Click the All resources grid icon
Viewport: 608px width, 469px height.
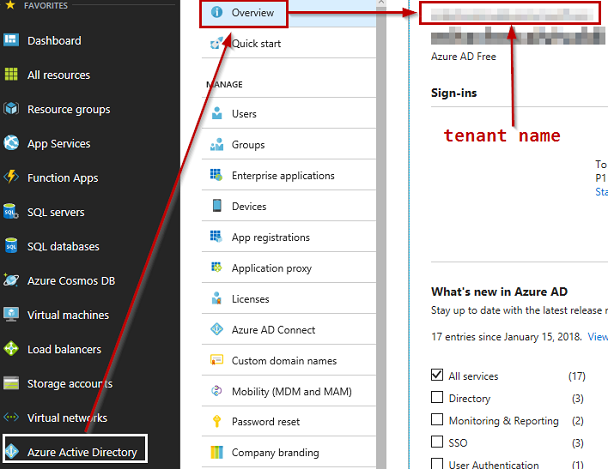click(11, 74)
